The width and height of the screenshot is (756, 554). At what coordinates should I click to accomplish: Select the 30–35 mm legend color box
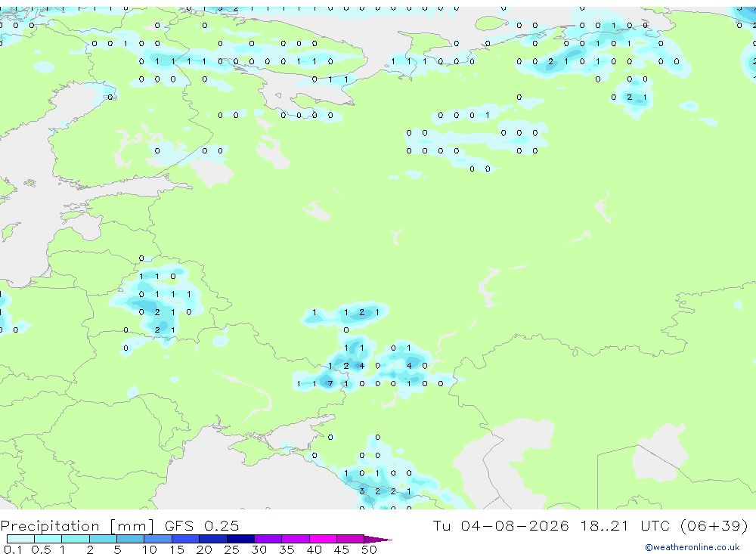(x=268, y=539)
